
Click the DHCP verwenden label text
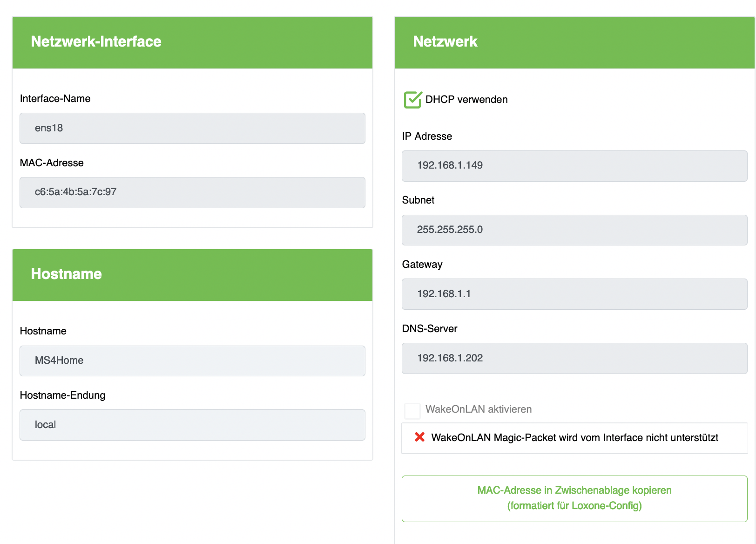[x=466, y=100]
